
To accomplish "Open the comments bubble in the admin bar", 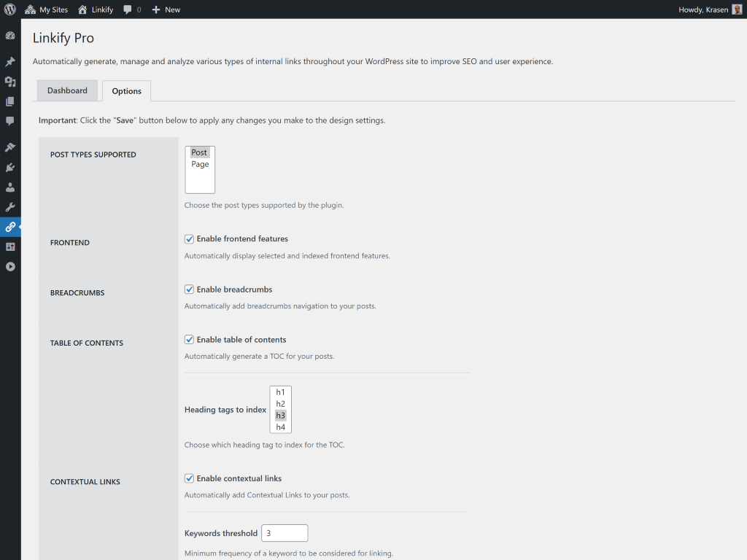I will pos(132,9).
